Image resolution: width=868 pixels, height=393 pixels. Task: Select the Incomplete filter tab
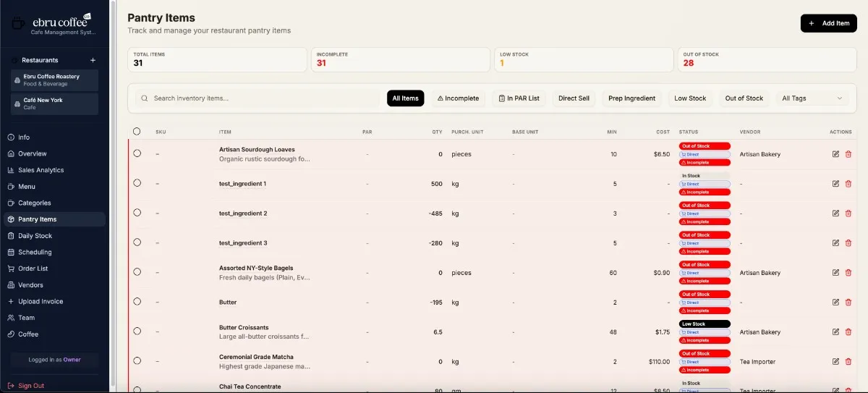click(458, 98)
